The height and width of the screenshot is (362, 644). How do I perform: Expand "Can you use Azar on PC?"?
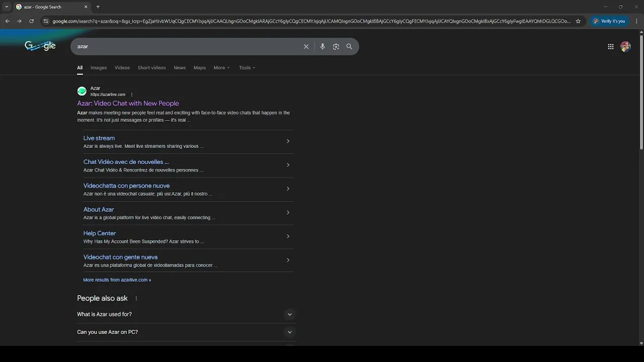(x=289, y=332)
